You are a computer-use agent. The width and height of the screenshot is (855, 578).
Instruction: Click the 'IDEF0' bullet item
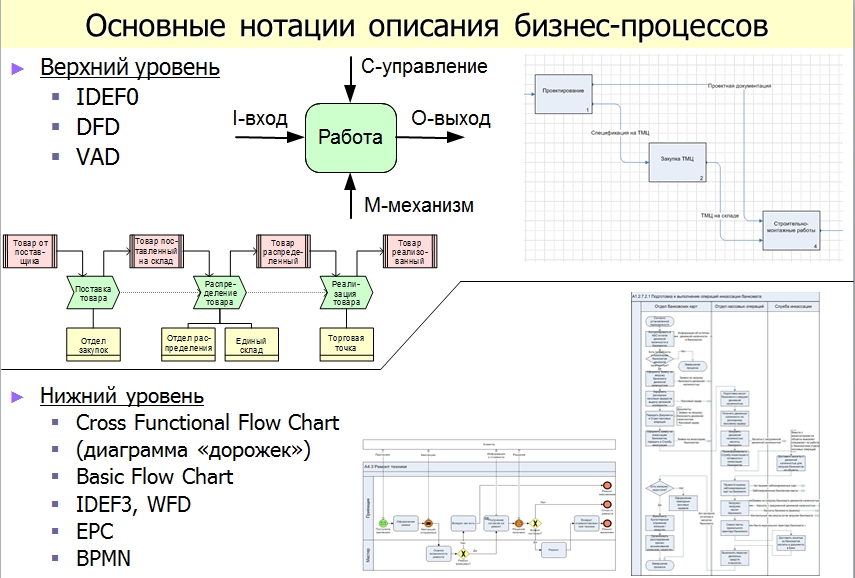[107, 97]
